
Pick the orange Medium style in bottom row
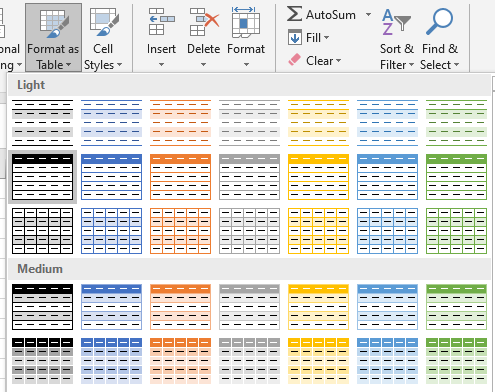[180, 361]
